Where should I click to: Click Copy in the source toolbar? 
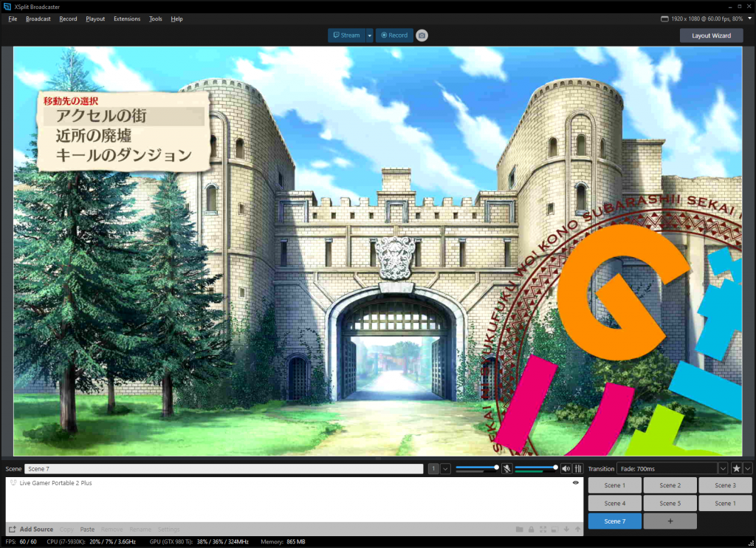point(66,530)
